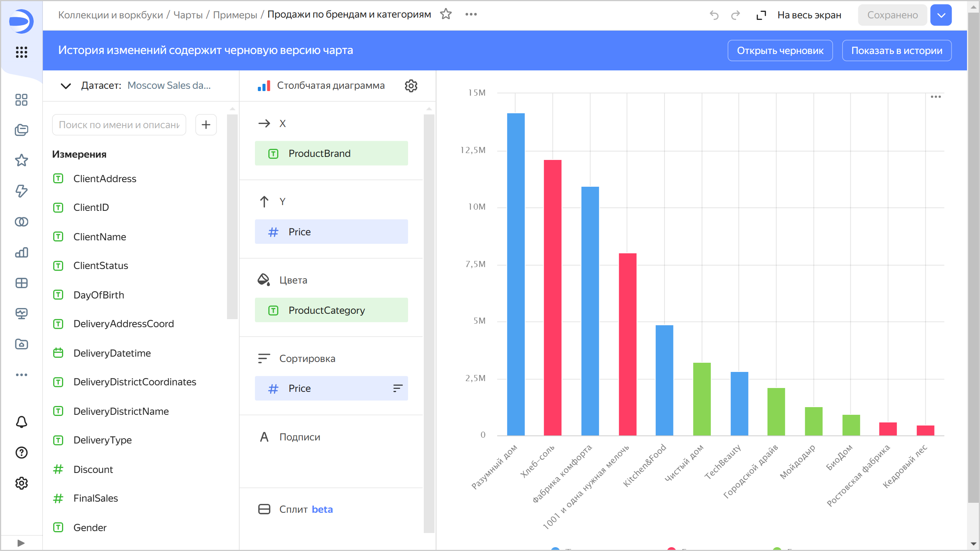Click the add field plus button

[x=206, y=125]
